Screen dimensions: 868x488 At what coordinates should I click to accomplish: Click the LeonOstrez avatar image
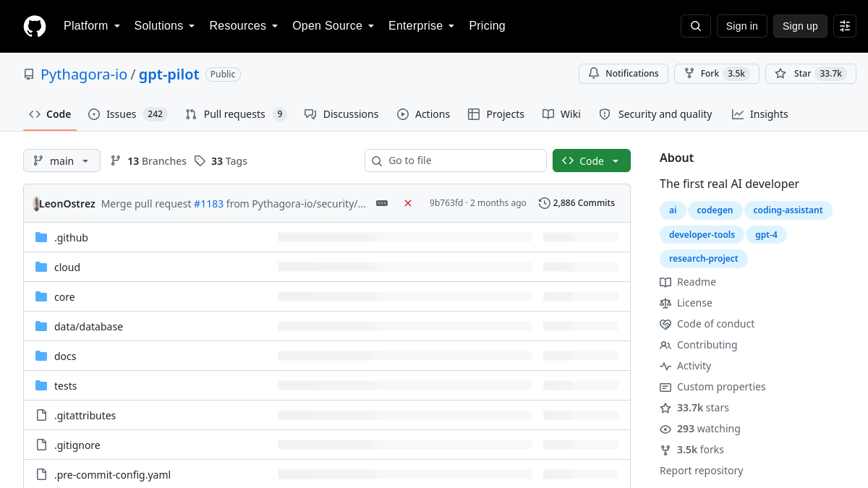tap(36, 203)
